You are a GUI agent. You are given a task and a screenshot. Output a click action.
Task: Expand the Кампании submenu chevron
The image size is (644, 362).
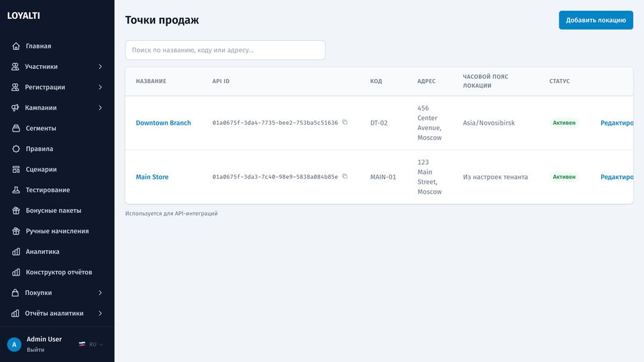point(100,107)
